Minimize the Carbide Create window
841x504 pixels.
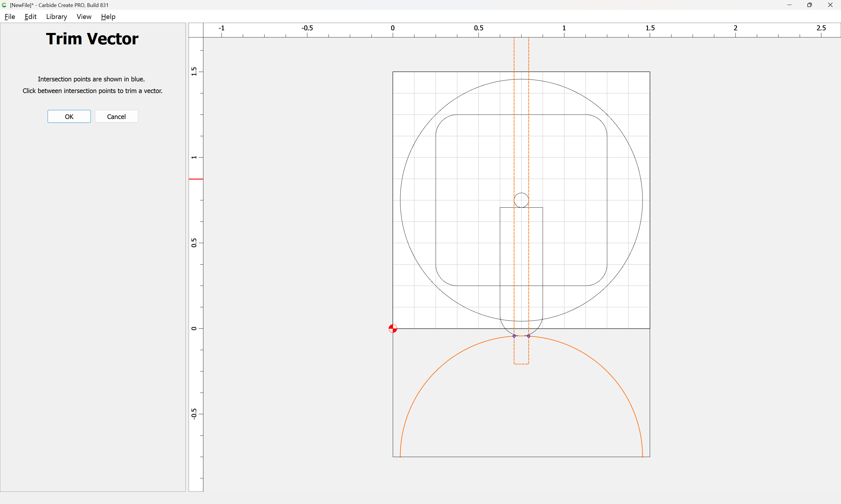click(x=789, y=5)
